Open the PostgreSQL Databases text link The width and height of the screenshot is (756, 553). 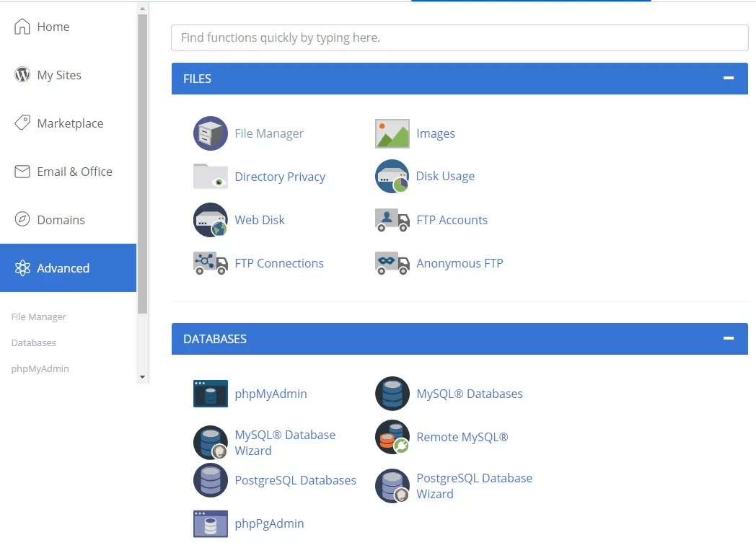pos(295,481)
